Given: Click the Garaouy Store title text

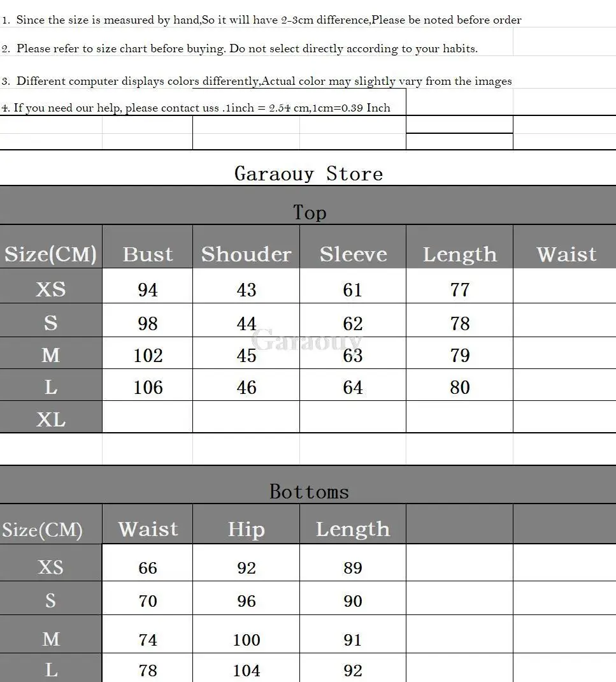Looking at the screenshot, I should [x=308, y=173].
